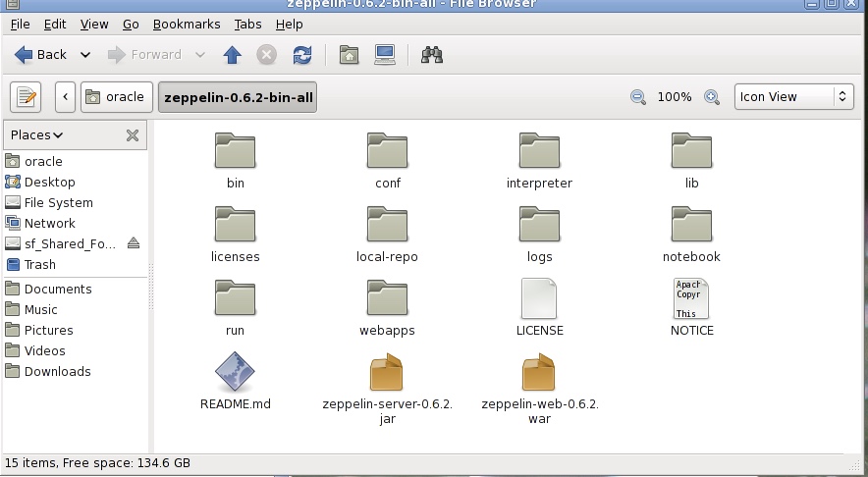Click the path bar left scroll arrow
The height and width of the screenshot is (477, 868).
tap(66, 97)
